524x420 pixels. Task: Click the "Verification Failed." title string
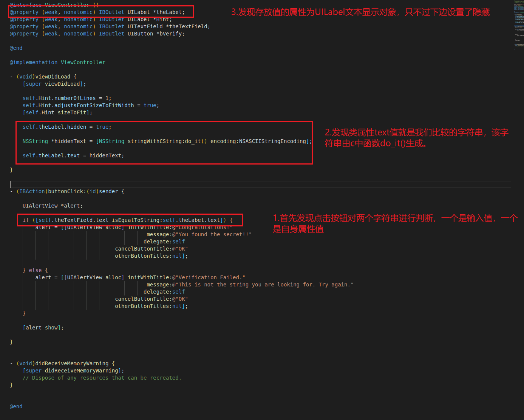(209, 277)
